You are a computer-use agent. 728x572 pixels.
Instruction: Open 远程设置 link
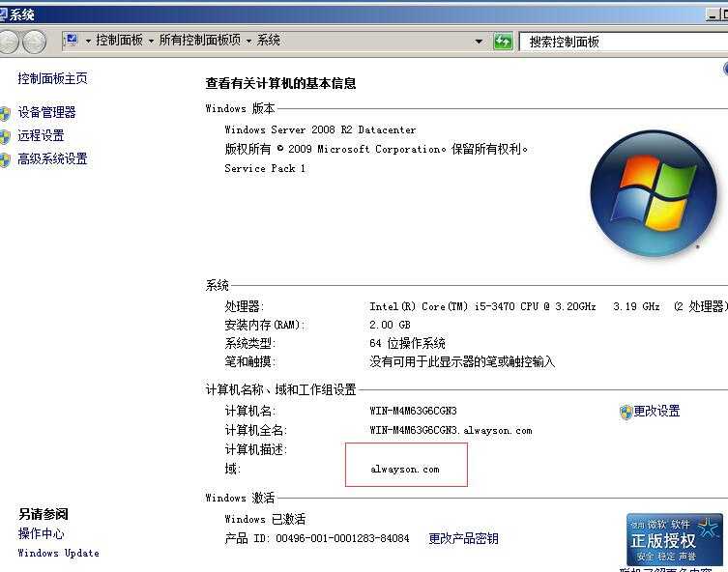pos(41,135)
